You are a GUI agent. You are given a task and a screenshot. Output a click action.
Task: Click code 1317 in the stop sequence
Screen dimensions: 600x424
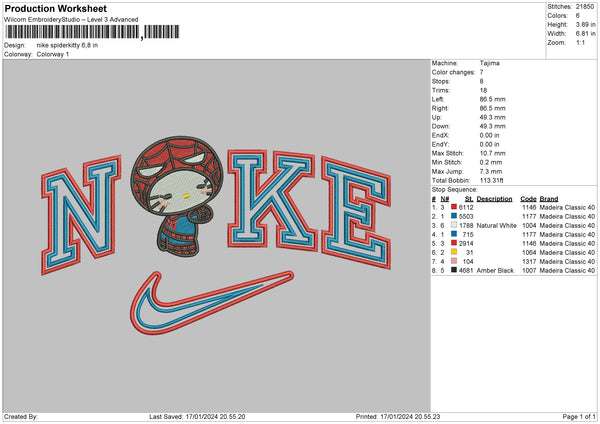(529, 261)
